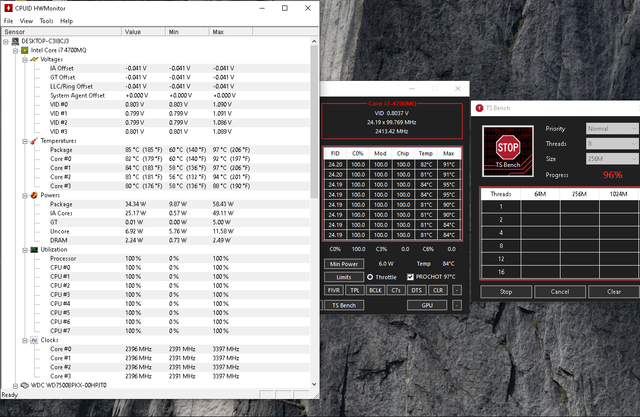Image resolution: width=640 pixels, height=417 pixels.
Task: Click the Temperatures thermometer icon
Action: [34, 141]
